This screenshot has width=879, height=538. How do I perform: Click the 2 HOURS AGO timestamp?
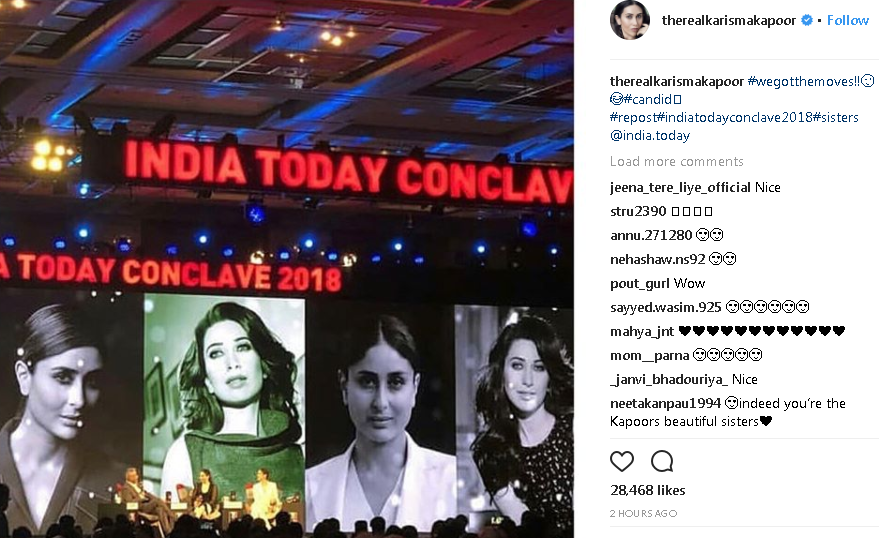click(x=644, y=513)
